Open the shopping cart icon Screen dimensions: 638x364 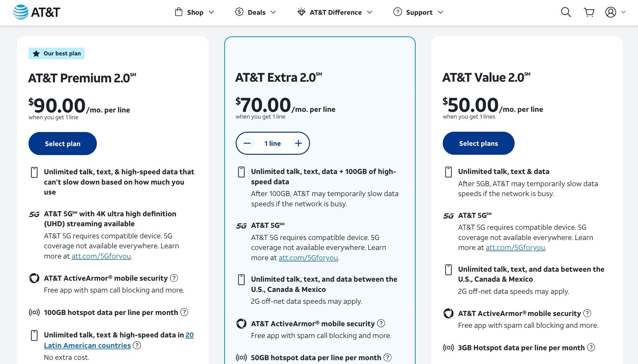[x=590, y=12]
